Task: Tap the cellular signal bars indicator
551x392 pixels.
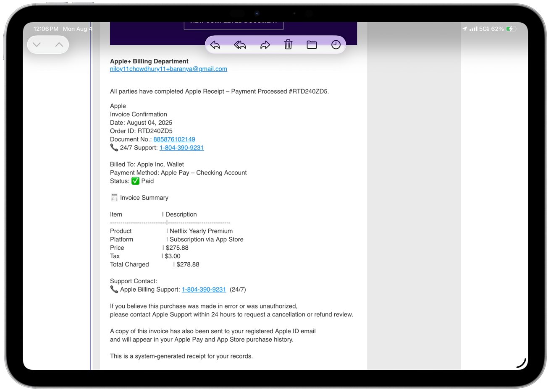Action: (x=473, y=29)
